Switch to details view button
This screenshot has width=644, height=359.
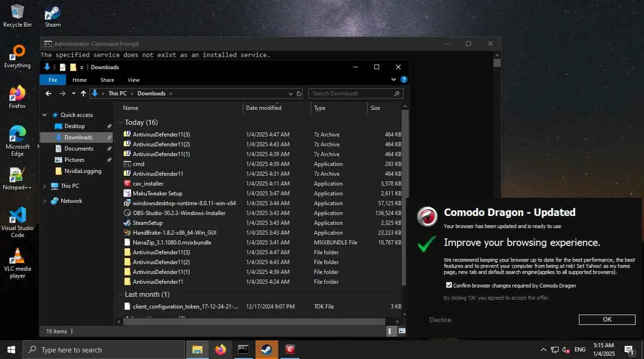coord(392,331)
